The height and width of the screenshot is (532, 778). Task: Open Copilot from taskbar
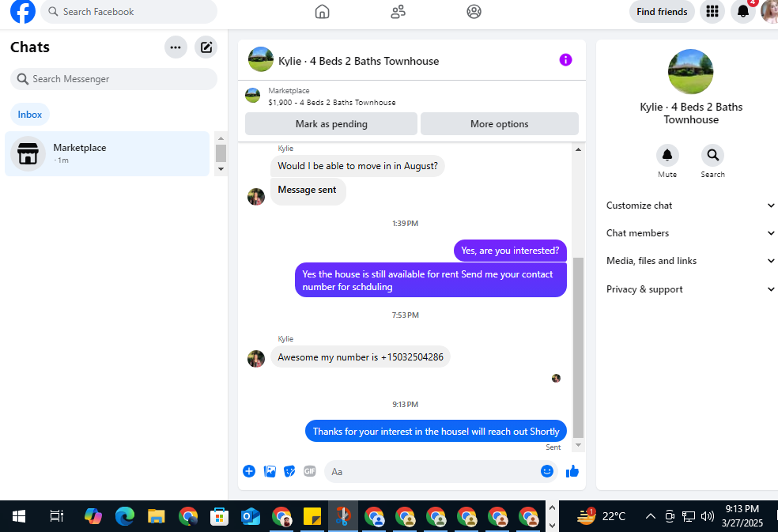tap(93, 517)
